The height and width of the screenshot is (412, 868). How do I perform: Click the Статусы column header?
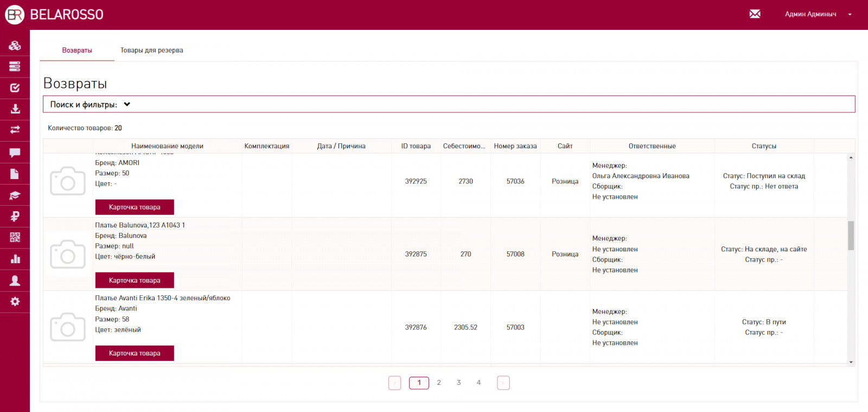pos(764,146)
